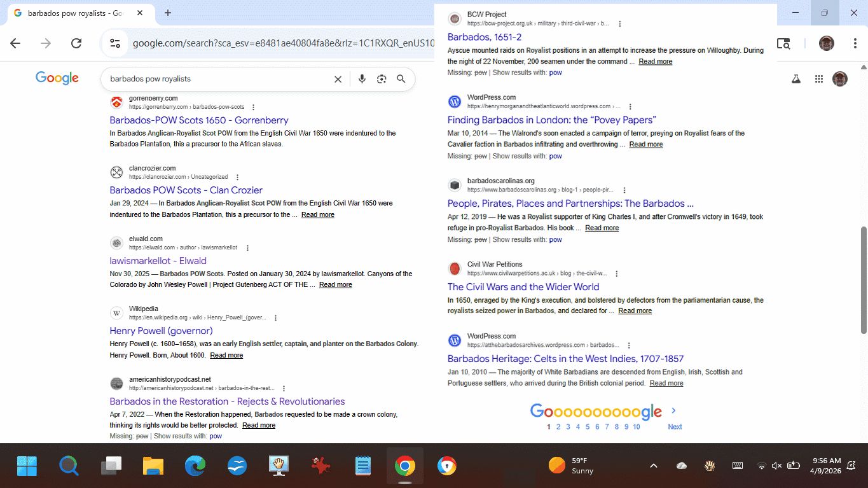This screenshot has height=488, width=868.
Task: Click the page vertical scrollbar
Action: 863,280
